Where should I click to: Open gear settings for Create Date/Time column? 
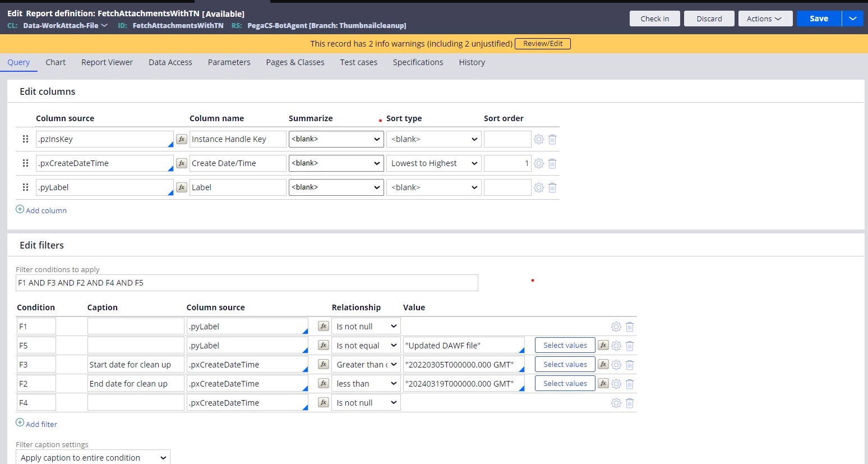tap(539, 163)
